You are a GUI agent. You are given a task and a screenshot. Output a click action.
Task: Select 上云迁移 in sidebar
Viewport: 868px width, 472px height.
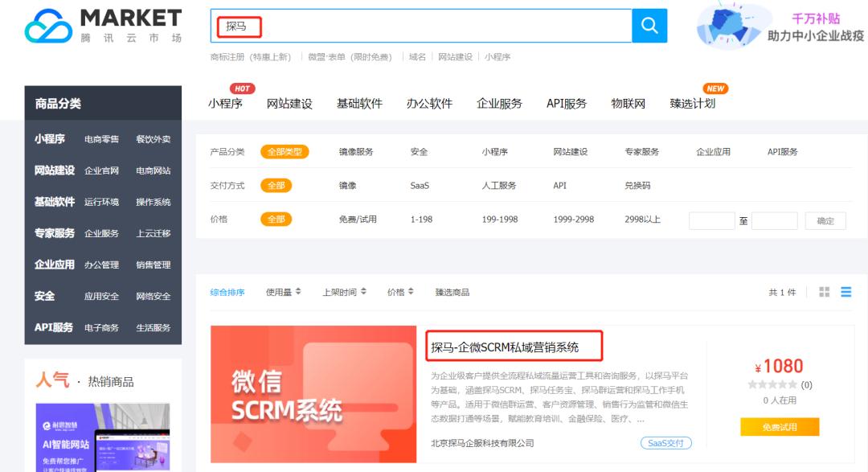click(154, 234)
